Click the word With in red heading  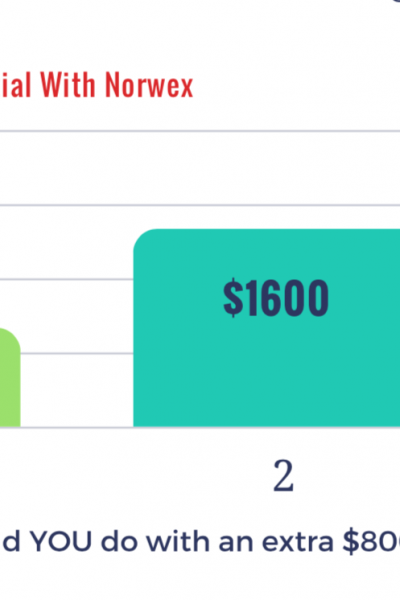coord(67,85)
